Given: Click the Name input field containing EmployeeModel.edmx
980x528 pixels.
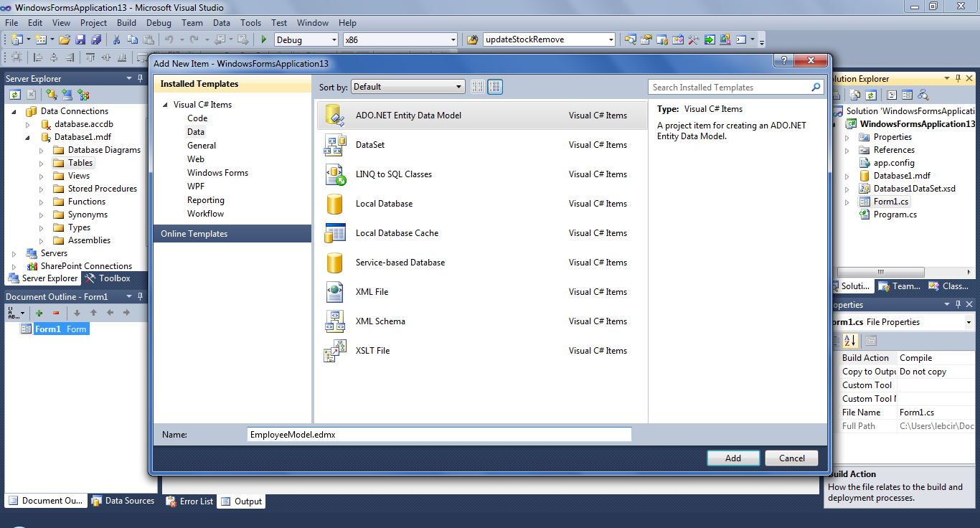Looking at the screenshot, I should (439, 434).
